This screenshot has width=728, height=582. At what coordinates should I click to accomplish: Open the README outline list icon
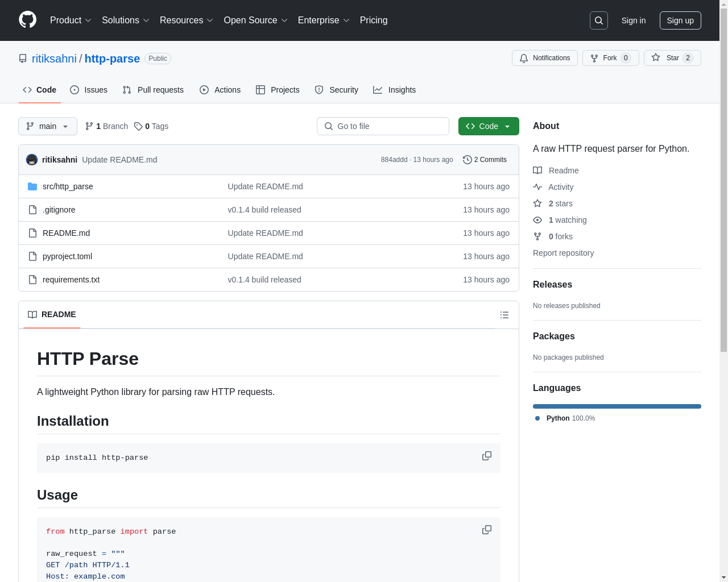[504, 315]
